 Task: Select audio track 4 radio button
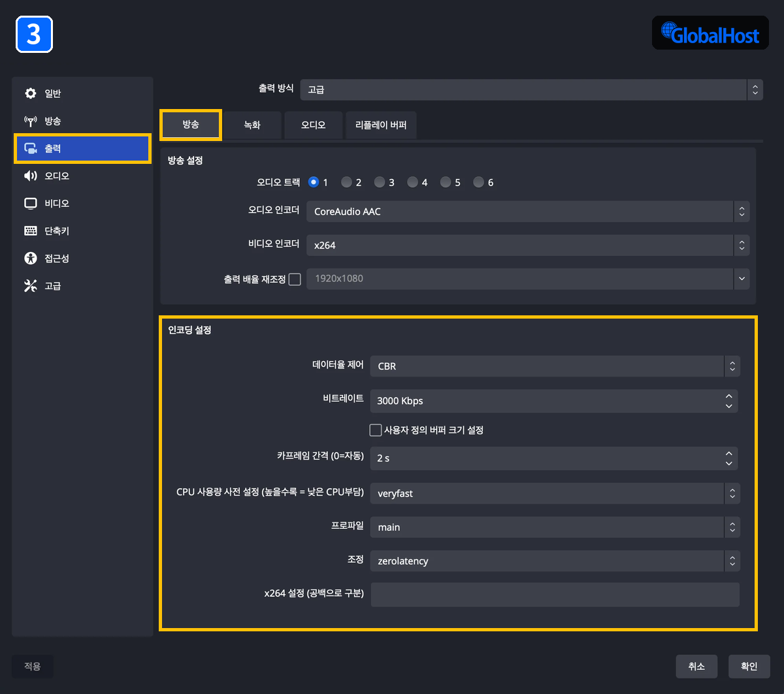coord(413,182)
